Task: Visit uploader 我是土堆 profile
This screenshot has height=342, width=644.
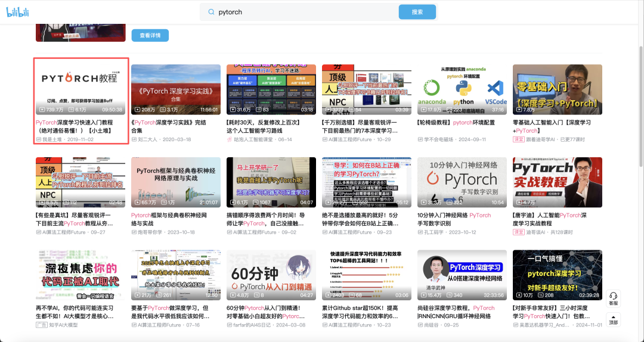Action: pyautogui.click(x=52, y=139)
